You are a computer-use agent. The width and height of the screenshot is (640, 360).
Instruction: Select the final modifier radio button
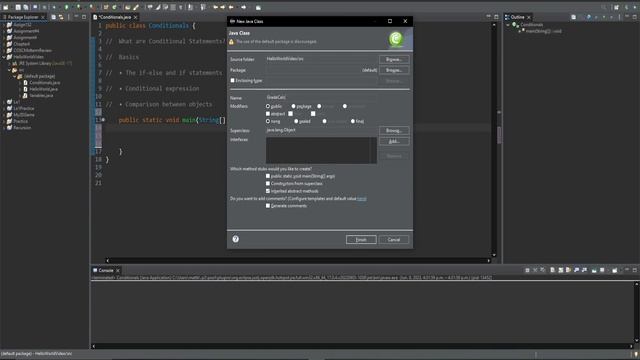pos(353,121)
